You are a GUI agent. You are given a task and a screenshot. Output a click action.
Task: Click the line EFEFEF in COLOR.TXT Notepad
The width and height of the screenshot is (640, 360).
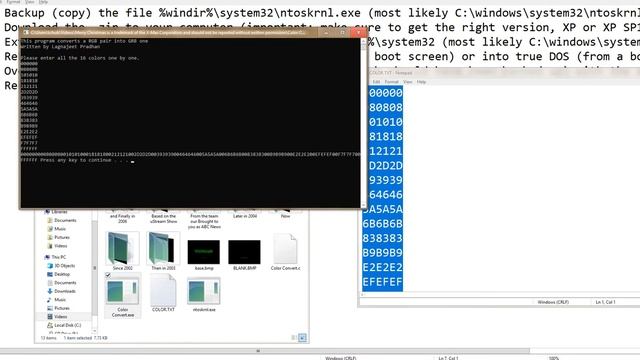(382, 282)
